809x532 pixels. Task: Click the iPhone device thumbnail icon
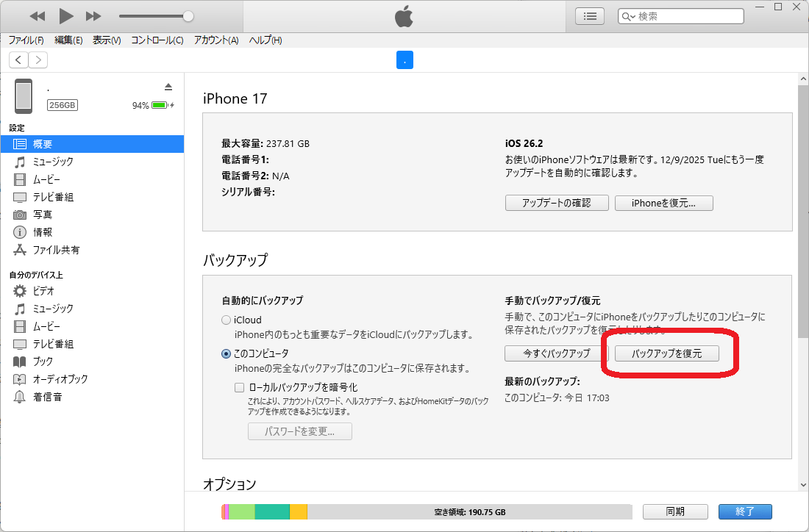point(24,96)
